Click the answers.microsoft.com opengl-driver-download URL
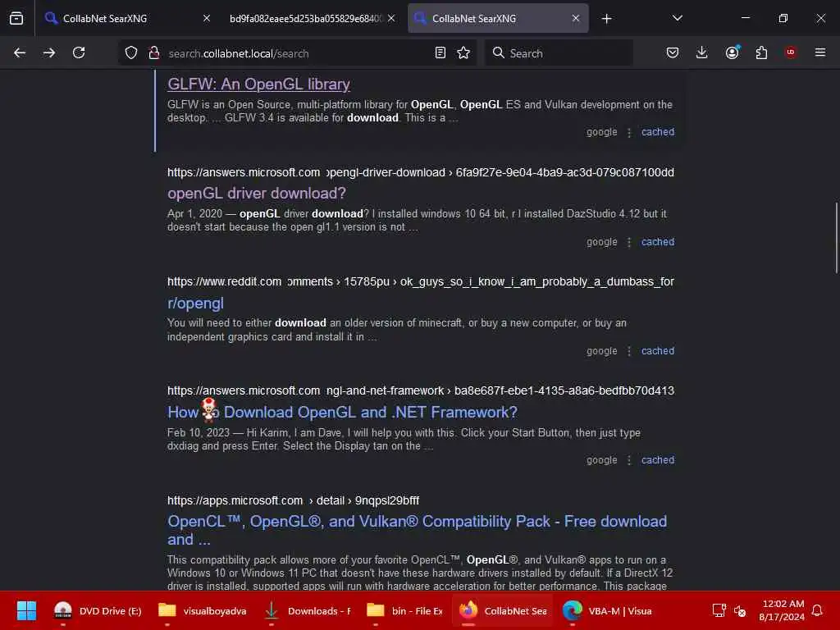The width and height of the screenshot is (840, 630). click(x=421, y=172)
